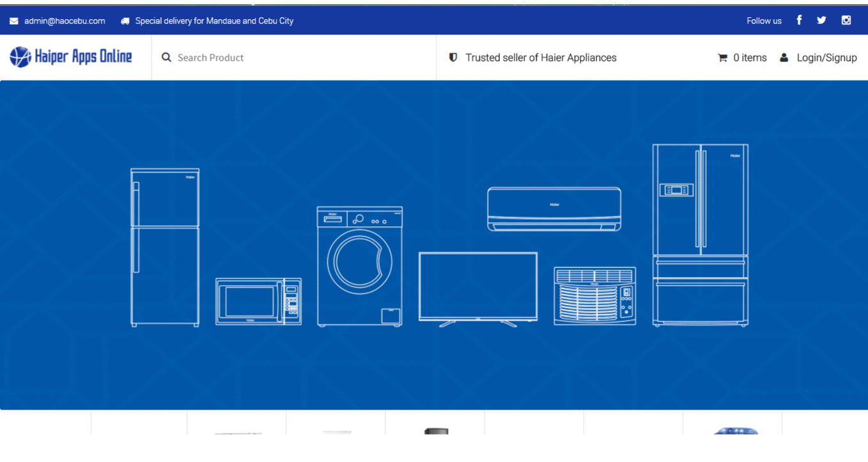Select the front-load washing machine outline
This screenshot has height=462, width=868.
click(x=360, y=266)
